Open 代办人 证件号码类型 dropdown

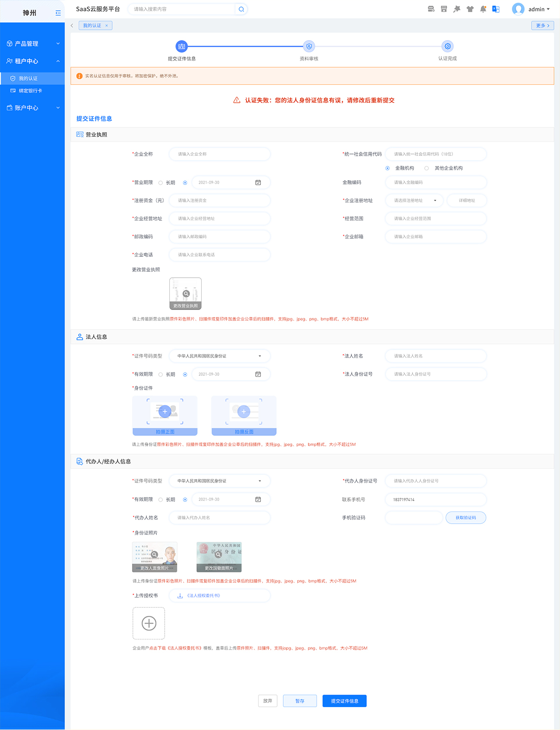coord(219,481)
